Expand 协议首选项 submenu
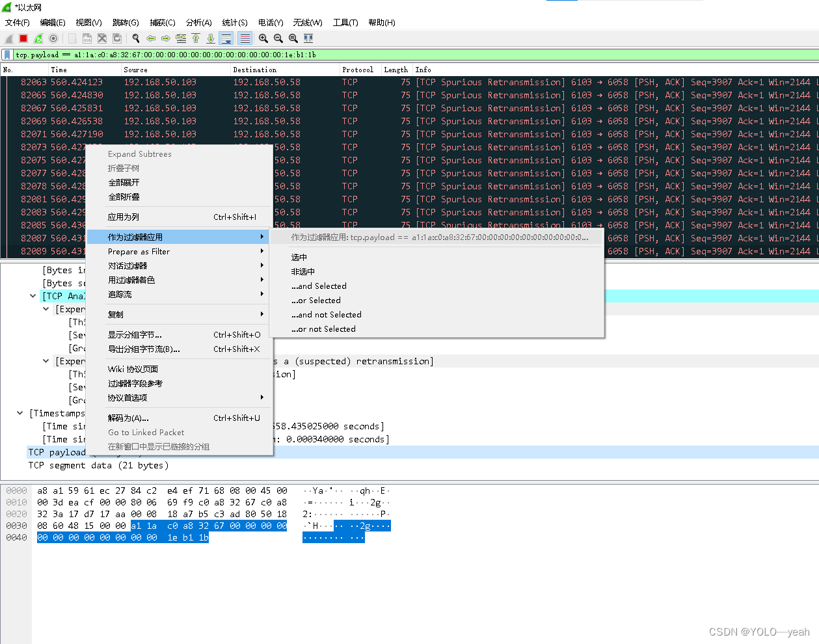The image size is (819, 644). [x=179, y=398]
